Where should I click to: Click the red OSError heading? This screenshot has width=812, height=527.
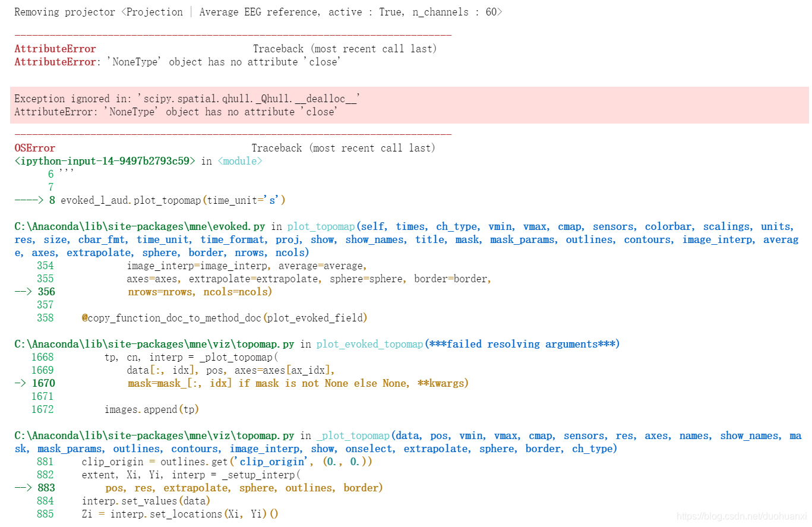(34, 148)
